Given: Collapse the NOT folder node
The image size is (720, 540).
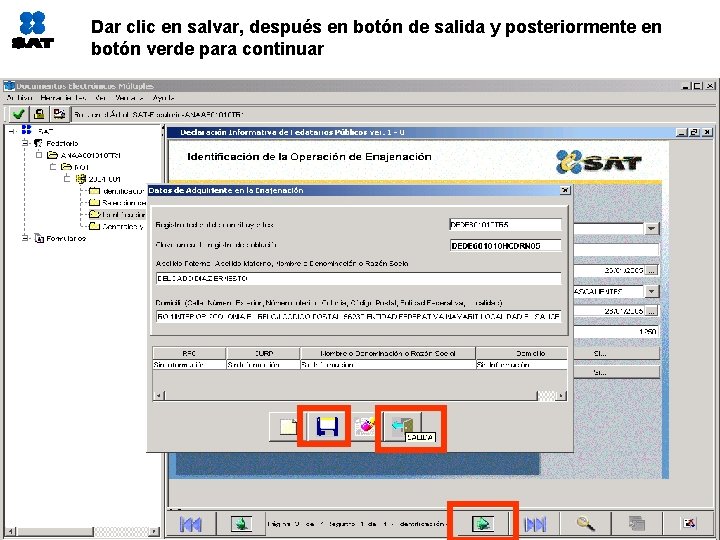Looking at the screenshot, I should pos(53,167).
